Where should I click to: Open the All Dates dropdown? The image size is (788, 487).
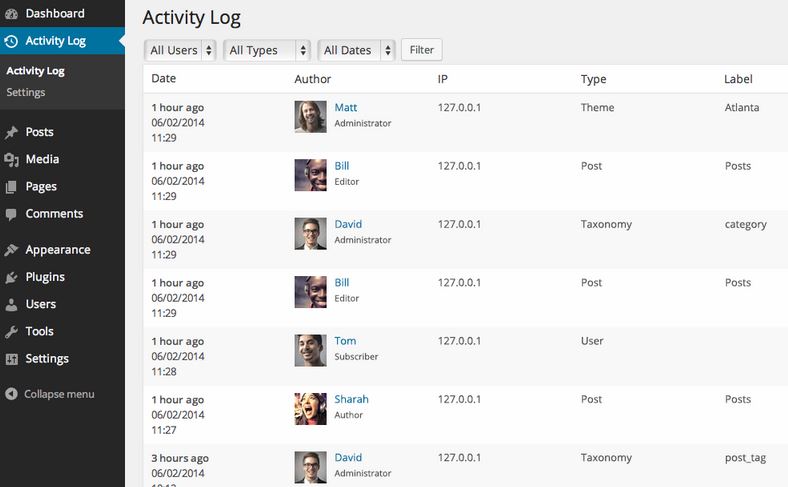click(356, 50)
